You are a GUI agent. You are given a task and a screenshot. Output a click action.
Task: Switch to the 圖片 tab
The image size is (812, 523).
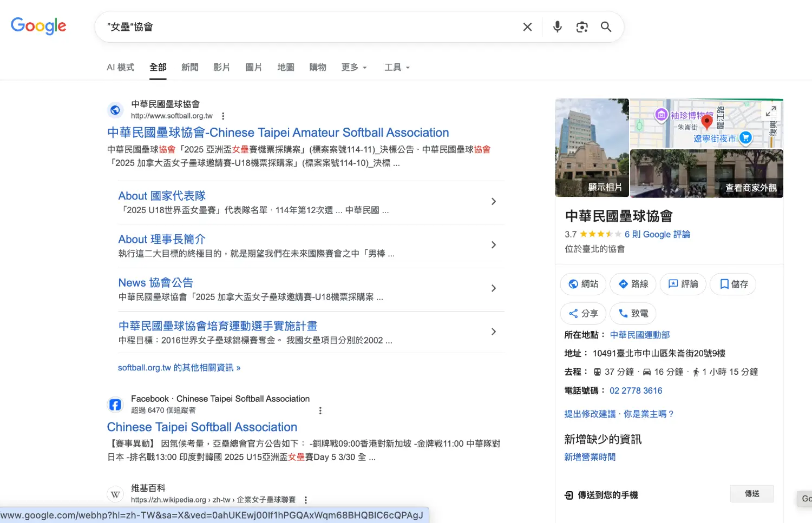[x=253, y=68]
